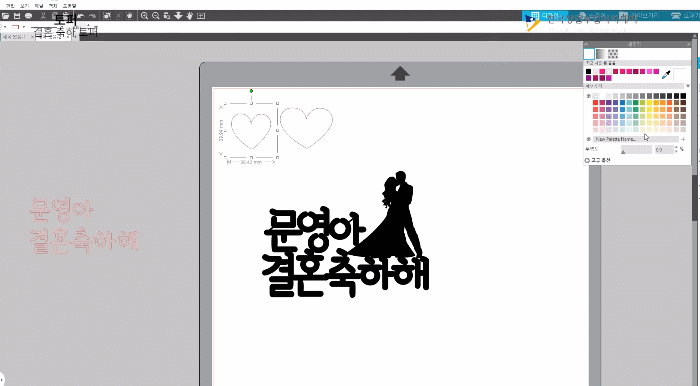The height and width of the screenshot is (386, 700).
Task: Select the green palette swatch
Action: click(x=636, y=103)
